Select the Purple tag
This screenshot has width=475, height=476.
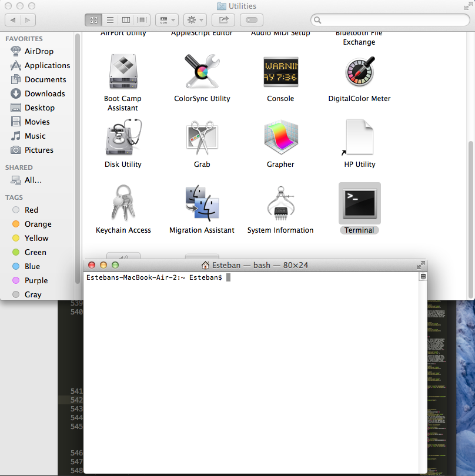30,280
